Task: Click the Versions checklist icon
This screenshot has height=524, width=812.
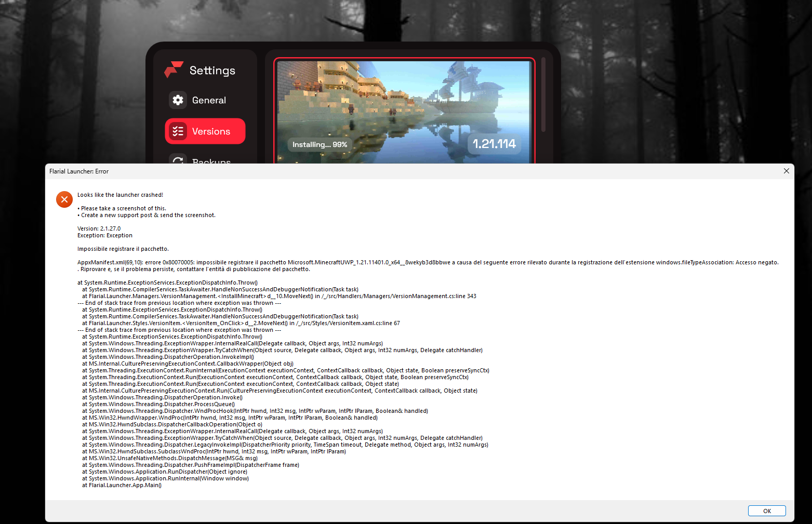Action: 178,131
